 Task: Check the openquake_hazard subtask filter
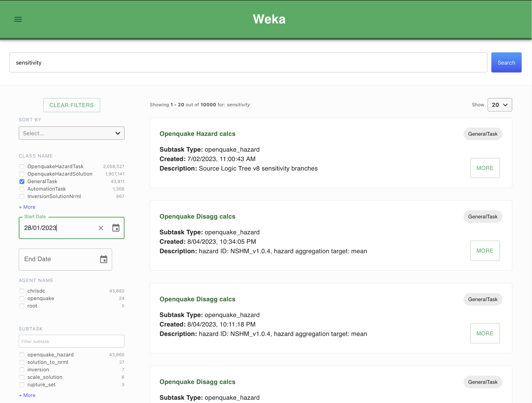click(22, 355)
